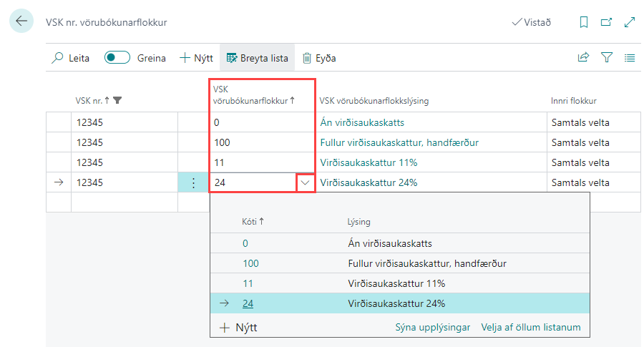This screenshot has height=347, width=644.
Task: Select Breyta lista in toolbar
Action: click(x=258, y=58)
